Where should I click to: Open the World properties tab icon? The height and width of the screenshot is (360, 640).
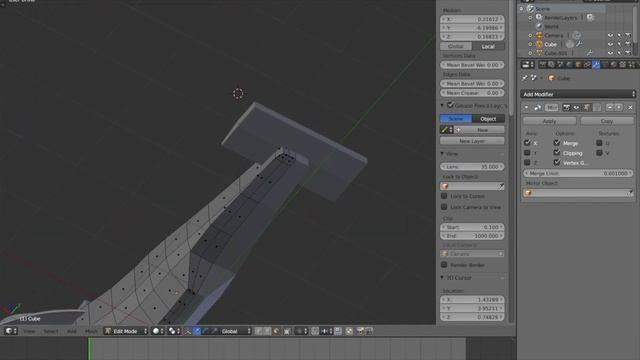click(569, 64)
